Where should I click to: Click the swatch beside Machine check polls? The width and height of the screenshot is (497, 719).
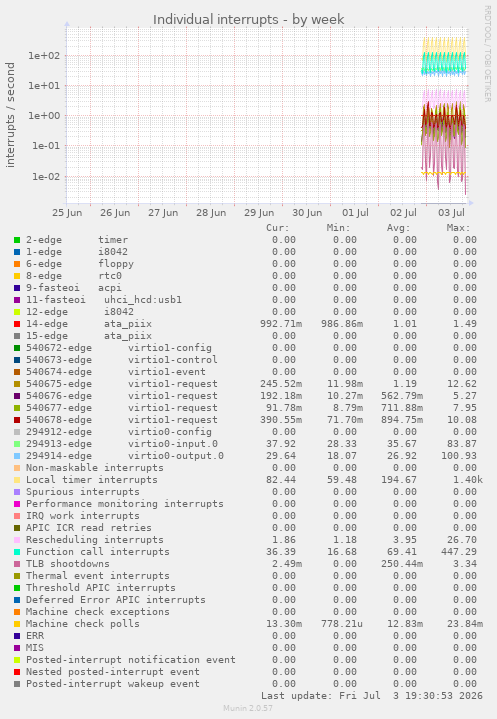17,624
